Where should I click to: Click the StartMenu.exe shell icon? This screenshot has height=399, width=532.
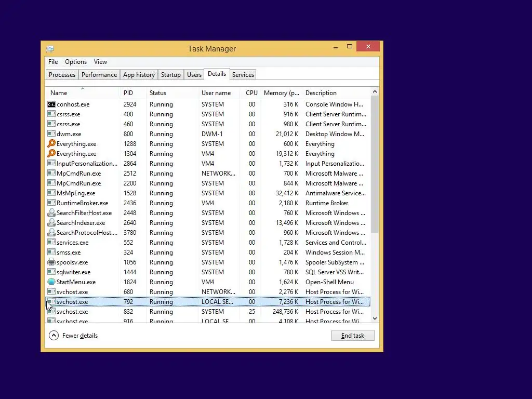pos(51,282)
